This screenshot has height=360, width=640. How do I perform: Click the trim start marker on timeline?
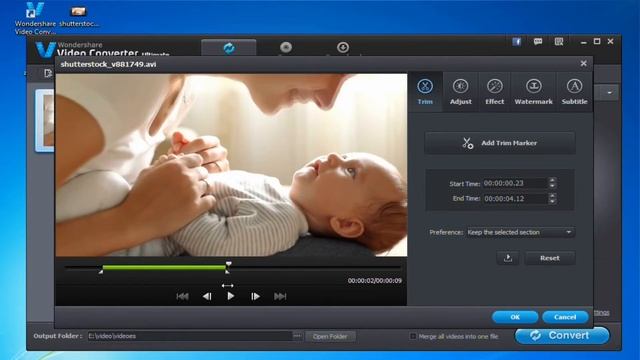tap(101, 271)
